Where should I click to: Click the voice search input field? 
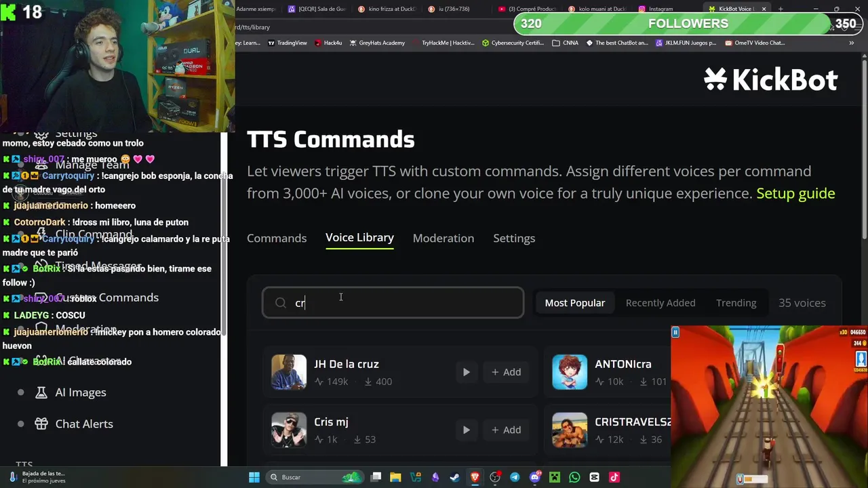tap(393, 303)
